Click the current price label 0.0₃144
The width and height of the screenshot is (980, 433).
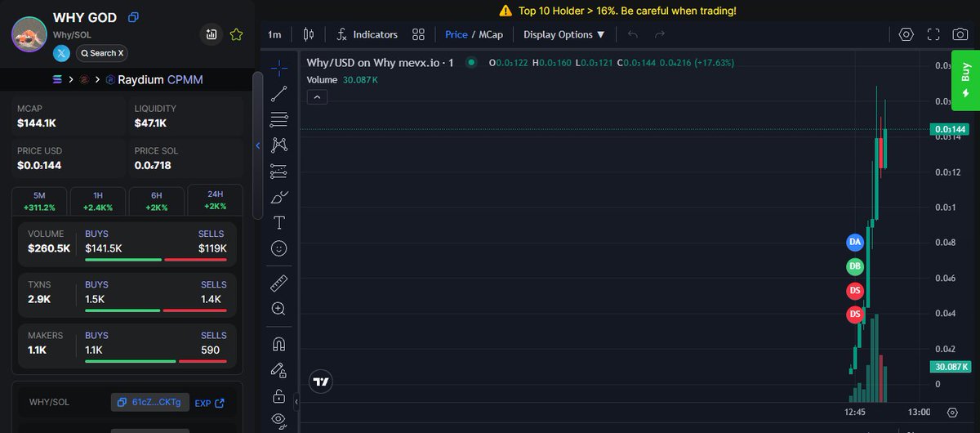coord(949,129)
